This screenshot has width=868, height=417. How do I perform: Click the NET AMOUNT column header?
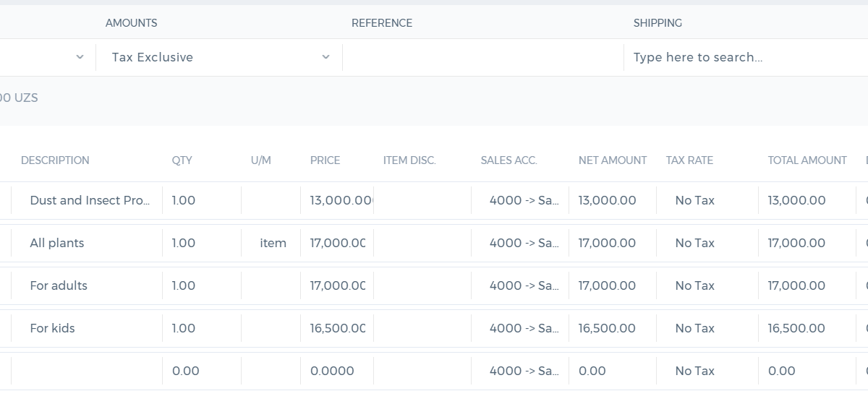pos(613,160)
